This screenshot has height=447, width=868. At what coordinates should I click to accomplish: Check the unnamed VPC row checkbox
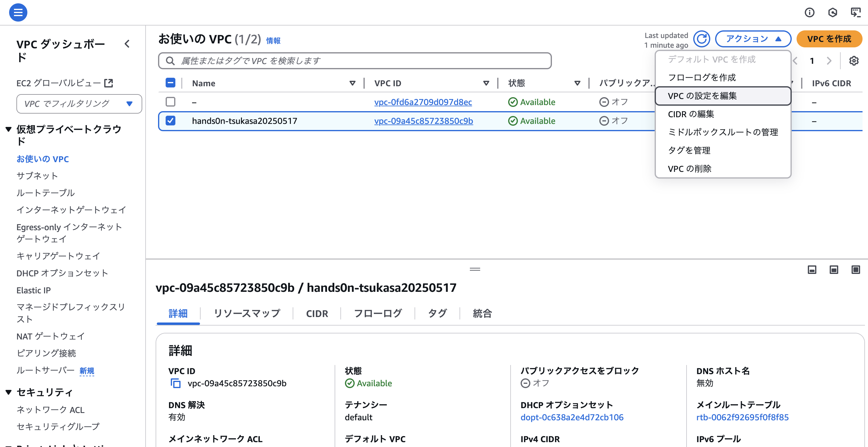click(170, 102)
